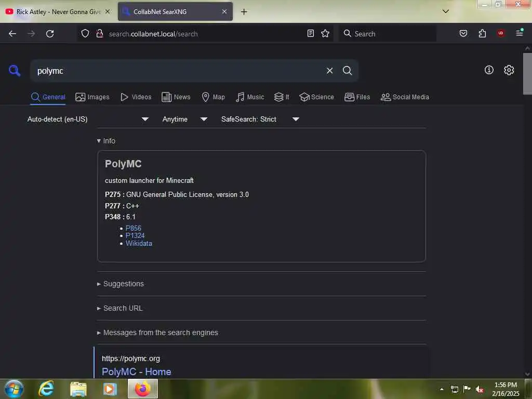Switch to the Social Media category
This screenshot has height=399, width=532.
coord(405,97)
